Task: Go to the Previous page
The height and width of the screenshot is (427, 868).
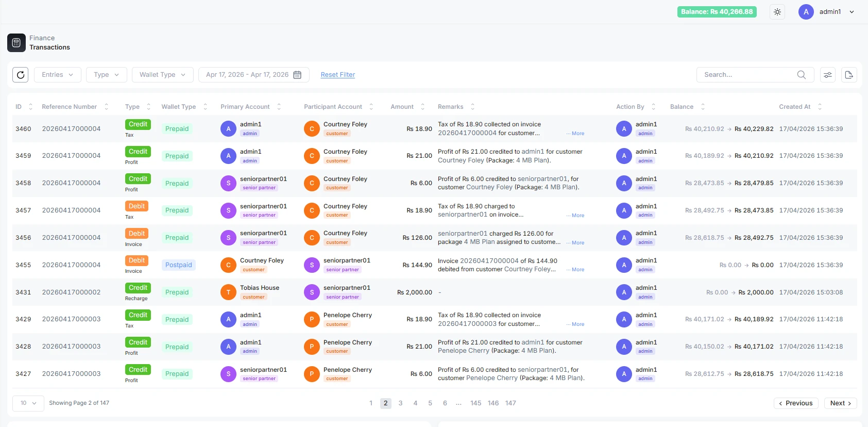Action: [796, 403]
